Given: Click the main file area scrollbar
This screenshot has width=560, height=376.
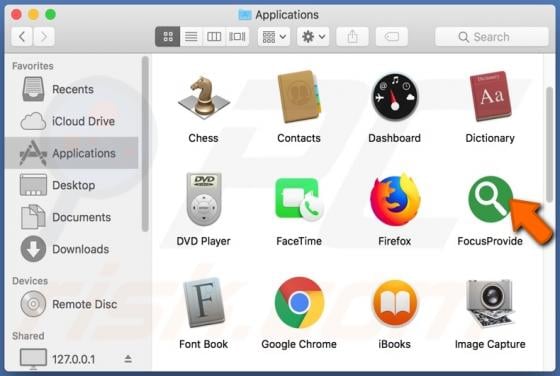Looking at the screenshot, I should (550, 144).
